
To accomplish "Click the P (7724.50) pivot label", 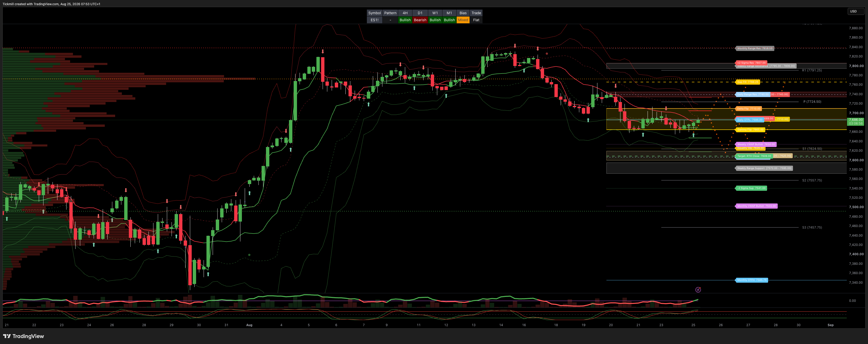I will 812,101.
